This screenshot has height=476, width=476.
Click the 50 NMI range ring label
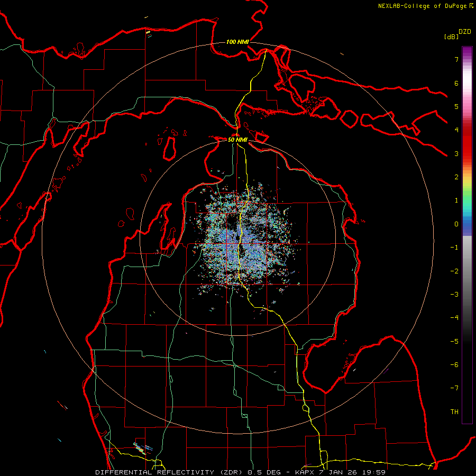pyautogui.click(x=237, y=140)
